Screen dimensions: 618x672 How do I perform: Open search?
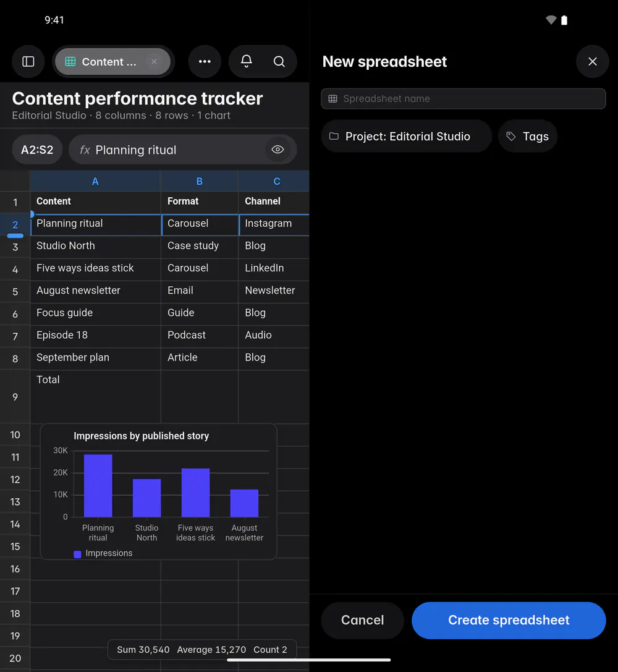click(x=279, y=62)
